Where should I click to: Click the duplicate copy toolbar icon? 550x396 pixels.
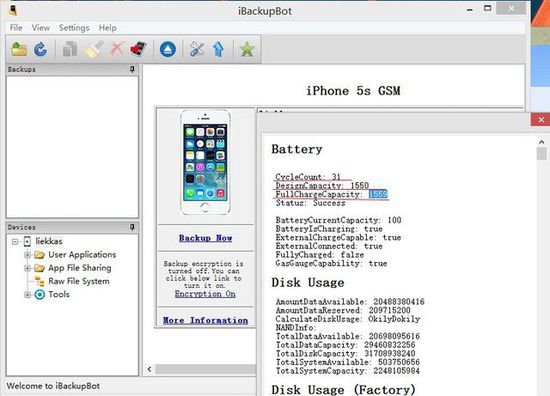[x=70, y=49]
